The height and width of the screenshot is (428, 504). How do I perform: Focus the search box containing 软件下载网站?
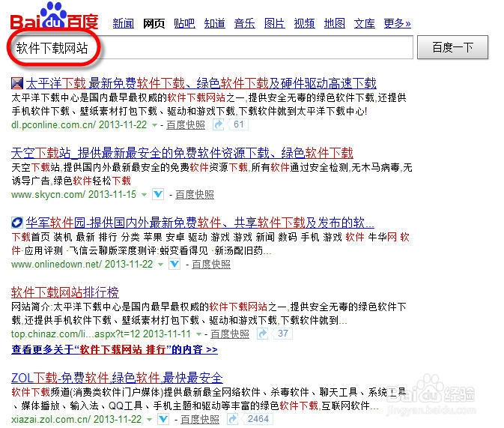click(x=212, y=48)
